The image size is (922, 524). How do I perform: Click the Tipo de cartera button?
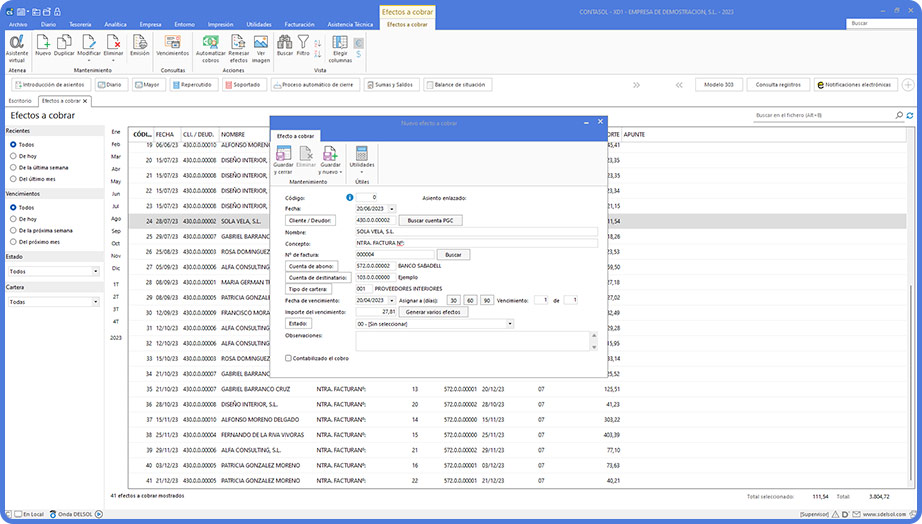click(x=308, y=289)
